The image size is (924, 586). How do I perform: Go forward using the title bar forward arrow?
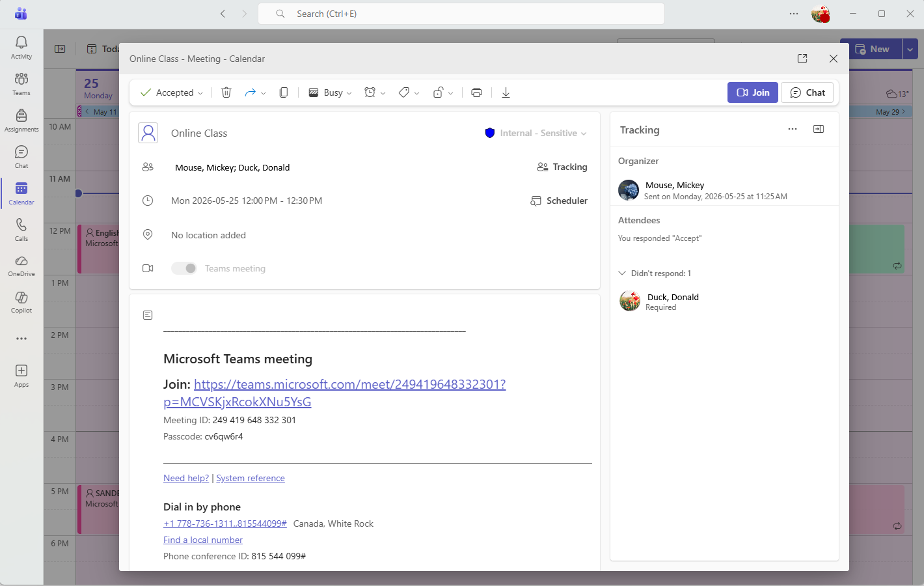point(245,14)
